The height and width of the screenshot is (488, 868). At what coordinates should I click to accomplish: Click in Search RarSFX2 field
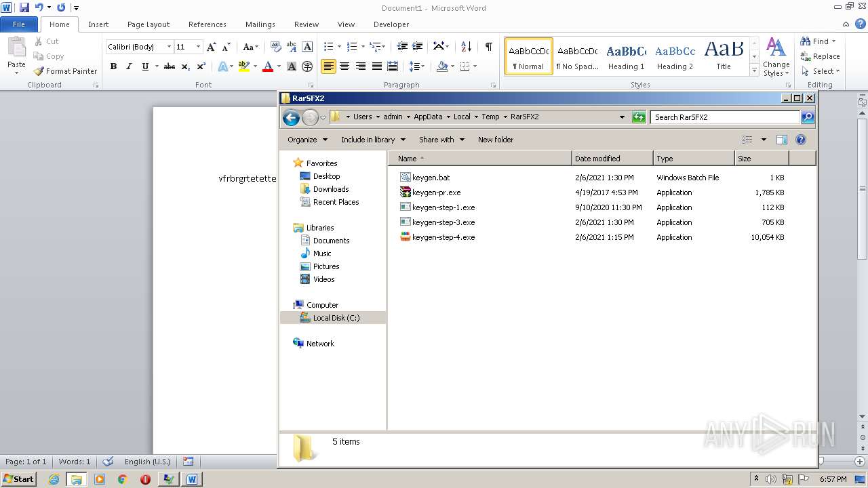(x=725, y=117)
